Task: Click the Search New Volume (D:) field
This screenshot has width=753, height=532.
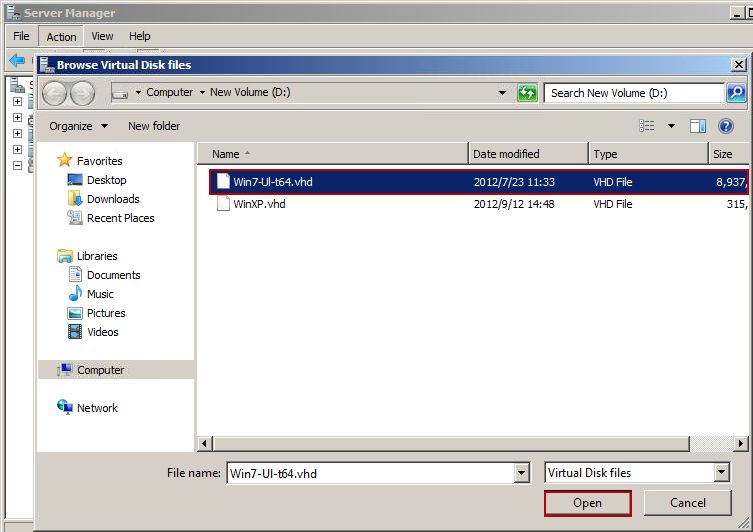Action: (634, 93)
